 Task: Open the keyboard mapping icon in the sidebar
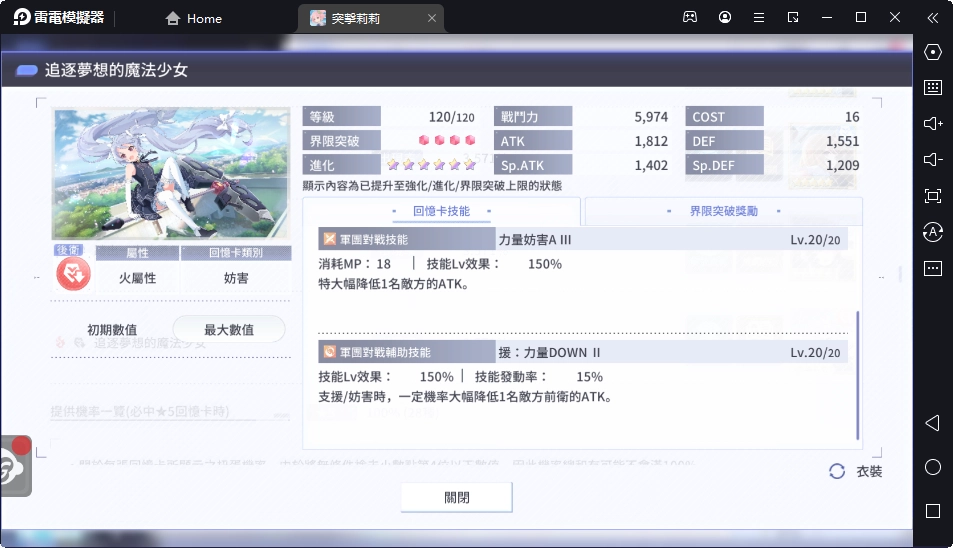(932, 87)
